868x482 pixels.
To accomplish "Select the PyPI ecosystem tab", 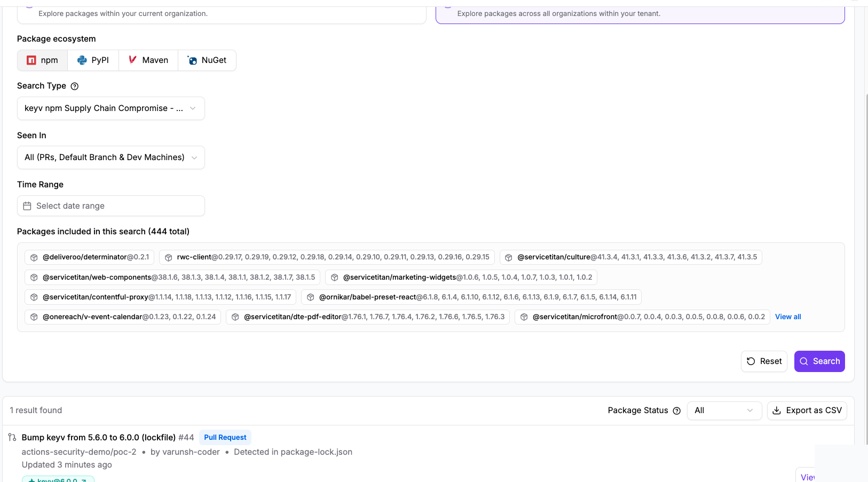I will point(93,60).
